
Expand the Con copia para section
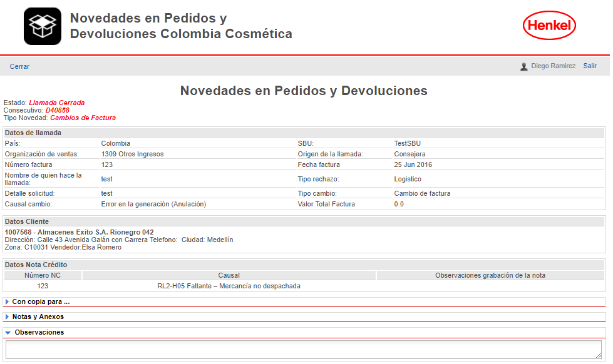coord(41,301)
